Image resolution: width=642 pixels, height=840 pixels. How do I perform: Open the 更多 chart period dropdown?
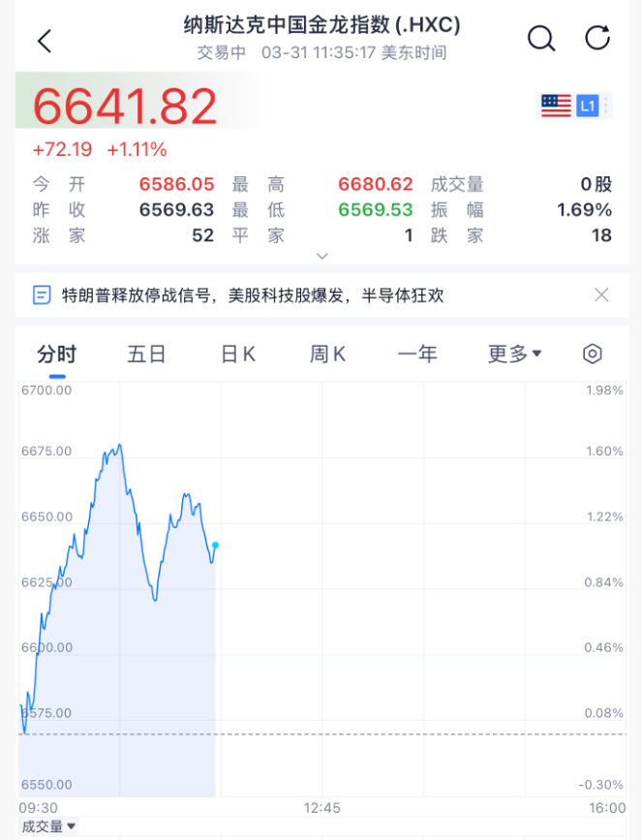[x=514, y=354]
